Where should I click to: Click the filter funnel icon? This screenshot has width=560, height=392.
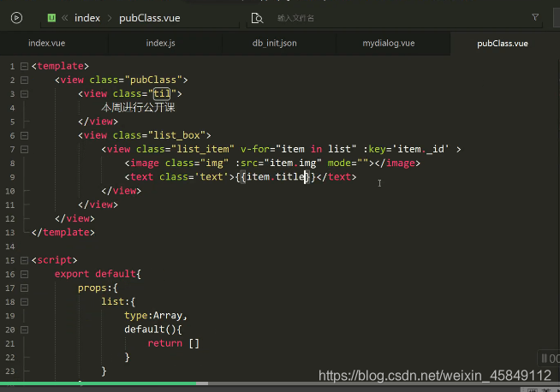(x=535, y=17)
